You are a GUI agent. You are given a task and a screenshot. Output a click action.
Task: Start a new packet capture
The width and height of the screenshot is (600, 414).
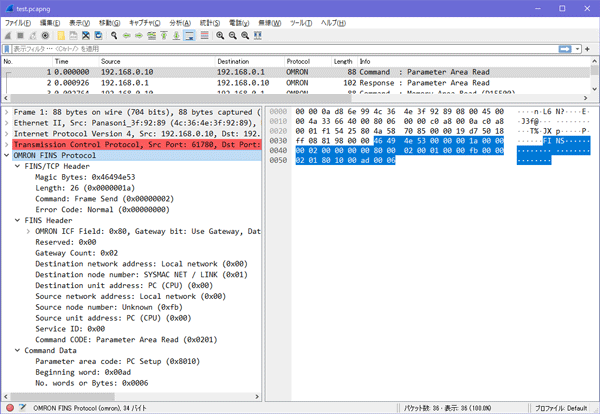click(x=8, y=36)
